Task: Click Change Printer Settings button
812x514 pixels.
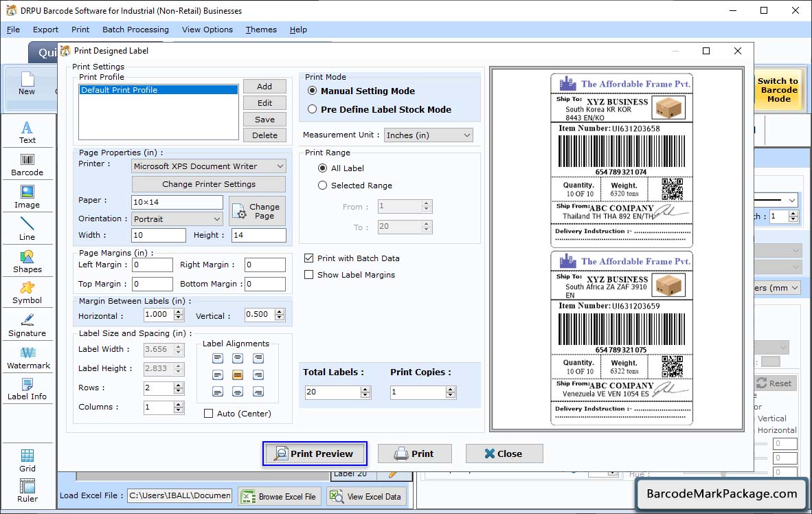Action: click(x=209, y=184)
